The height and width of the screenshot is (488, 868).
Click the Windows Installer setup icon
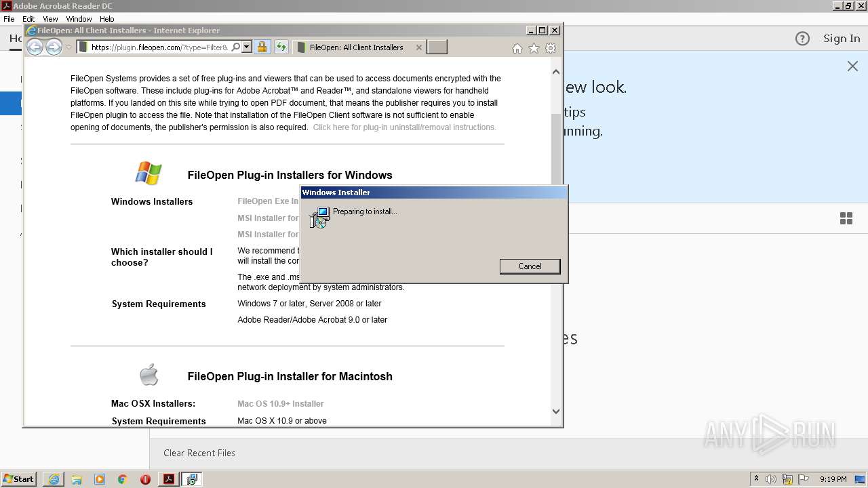click(319, 217)
